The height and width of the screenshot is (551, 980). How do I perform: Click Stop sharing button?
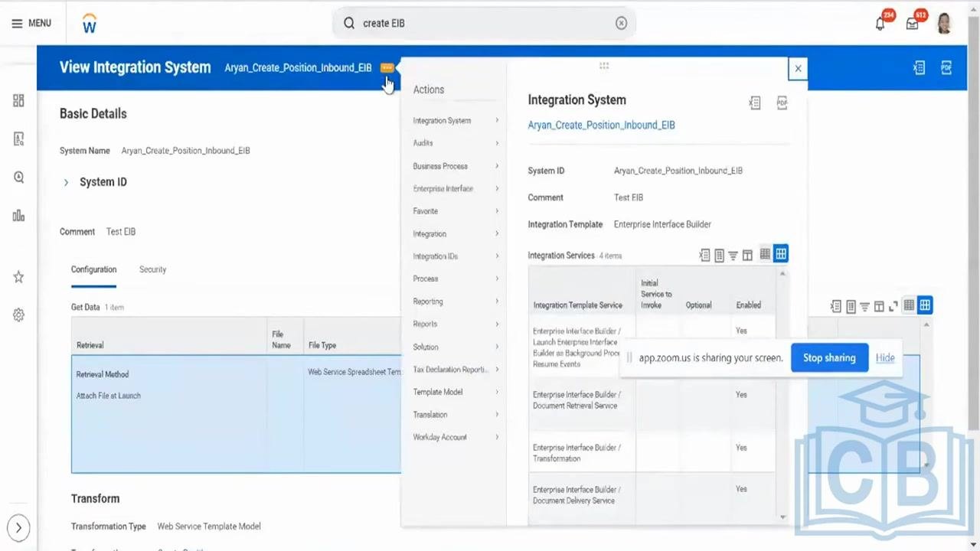pos(829,358)
